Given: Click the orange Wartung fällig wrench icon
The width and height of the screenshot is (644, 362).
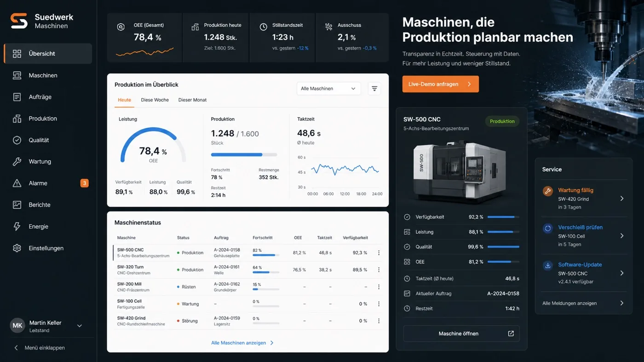Looking at the screenshot, I should point(547,191).
